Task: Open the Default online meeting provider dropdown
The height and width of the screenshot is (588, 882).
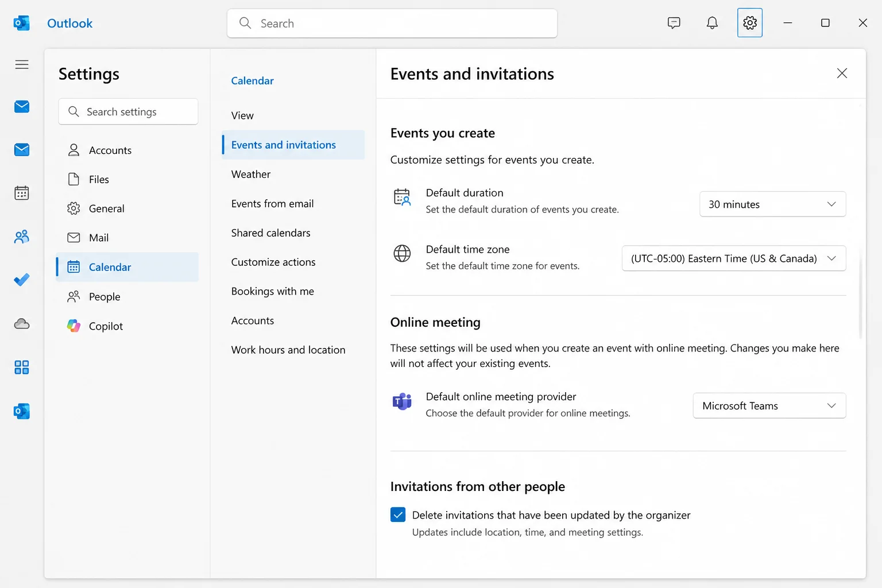Action: 769,405
